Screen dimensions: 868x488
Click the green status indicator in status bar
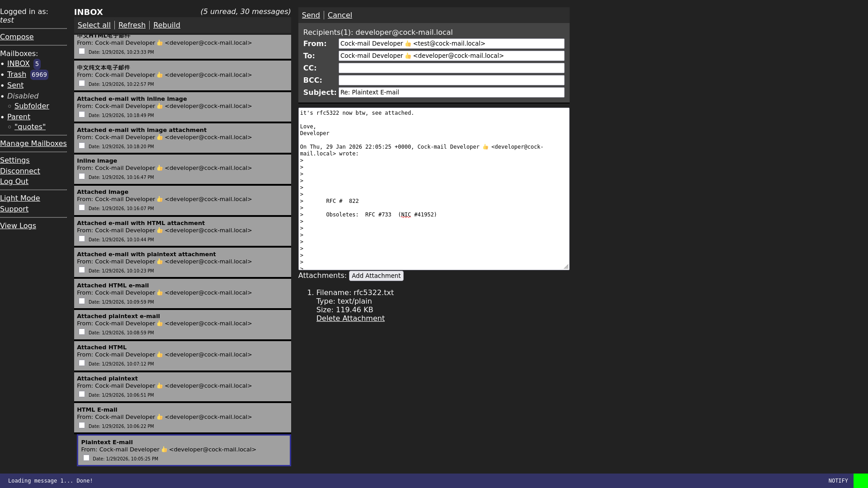[x=861, y=481]
